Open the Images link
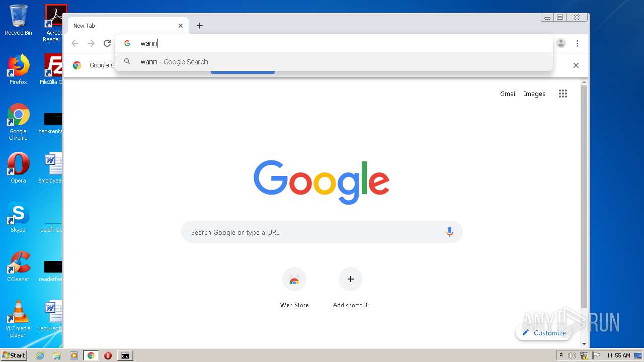The image size is (644, 362). (534, 94)
